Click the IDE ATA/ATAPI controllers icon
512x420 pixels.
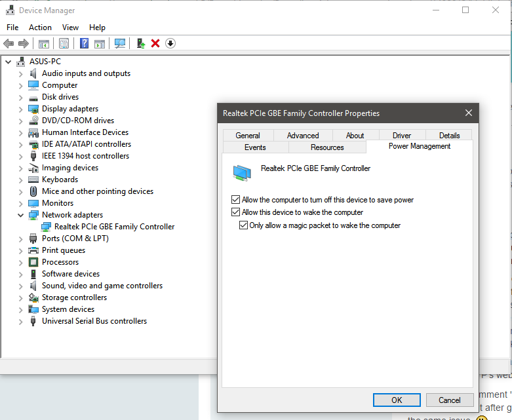click(x=33, y=144)
